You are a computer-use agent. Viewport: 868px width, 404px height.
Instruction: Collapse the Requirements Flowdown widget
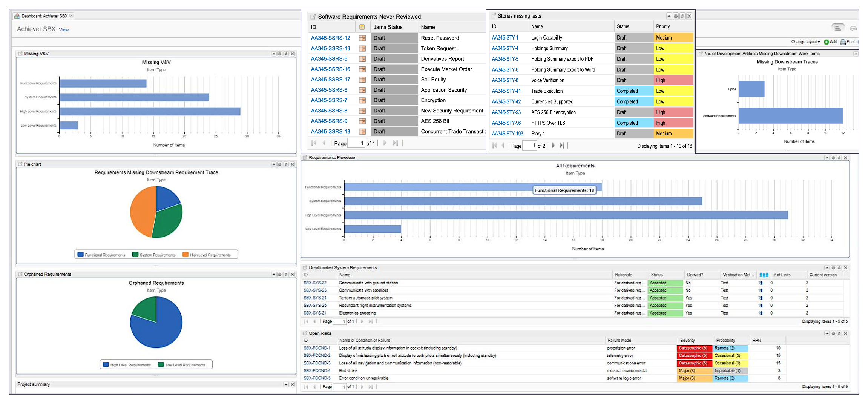pos(827,158)
